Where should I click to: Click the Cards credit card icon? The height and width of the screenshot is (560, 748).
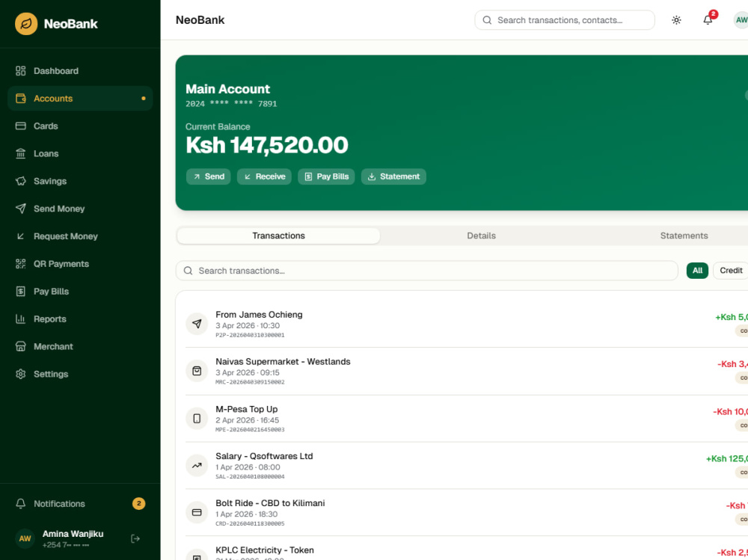click(20, 126)
